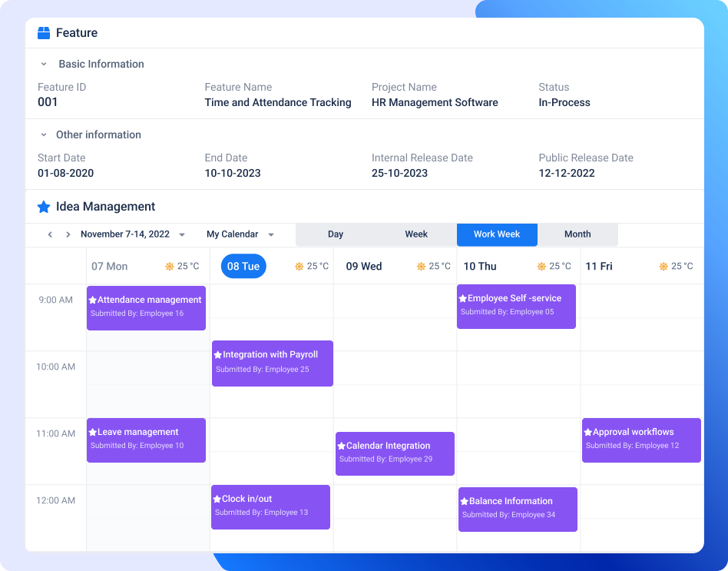Click End Date value 10-10-2023
The height and width of the screenshot is (571, 728).
[233, 173]
